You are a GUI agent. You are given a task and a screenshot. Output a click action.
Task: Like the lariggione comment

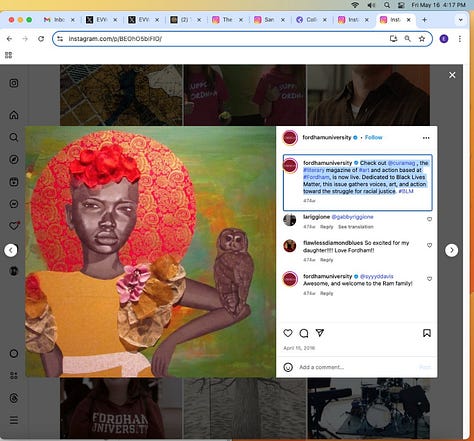[x=429, y=219]
